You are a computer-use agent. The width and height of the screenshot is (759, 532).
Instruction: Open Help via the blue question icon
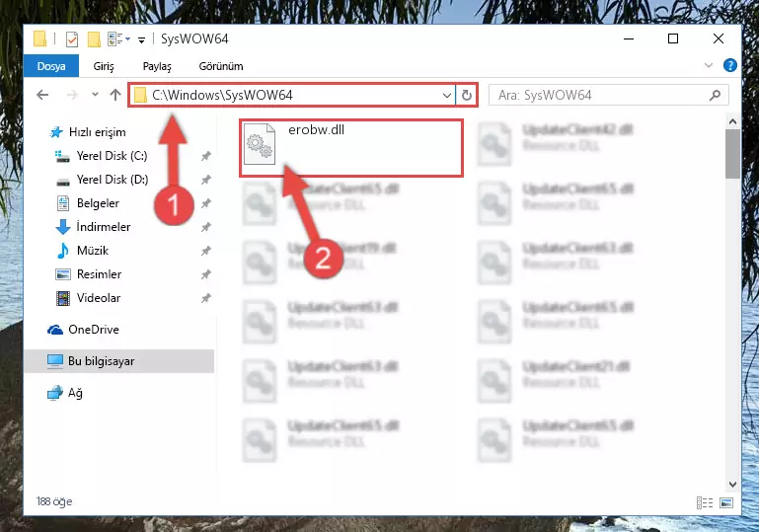tap(730, 65)
